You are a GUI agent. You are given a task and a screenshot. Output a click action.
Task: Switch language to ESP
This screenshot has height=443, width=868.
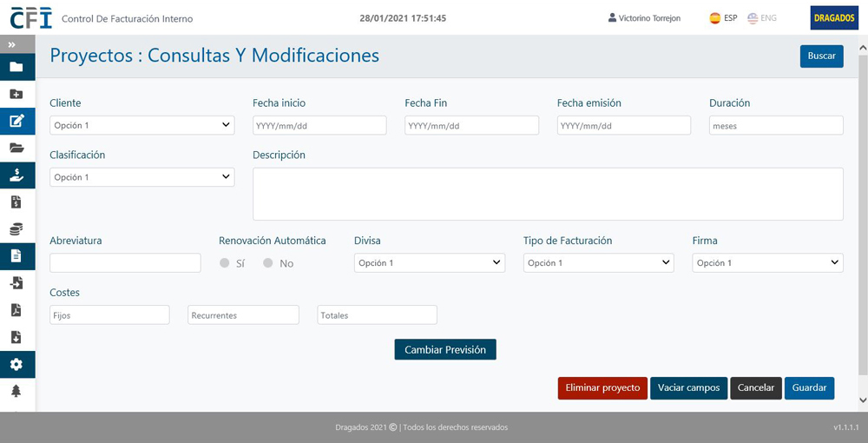723,18
